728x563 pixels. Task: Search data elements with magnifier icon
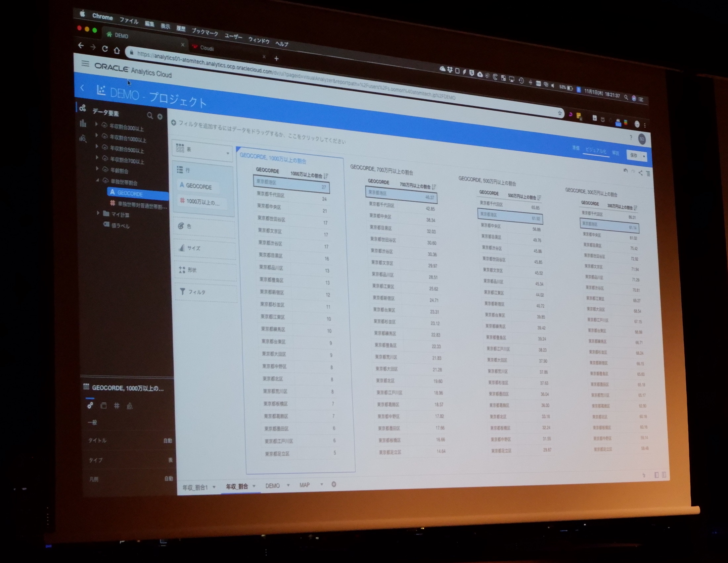point(150,115)
